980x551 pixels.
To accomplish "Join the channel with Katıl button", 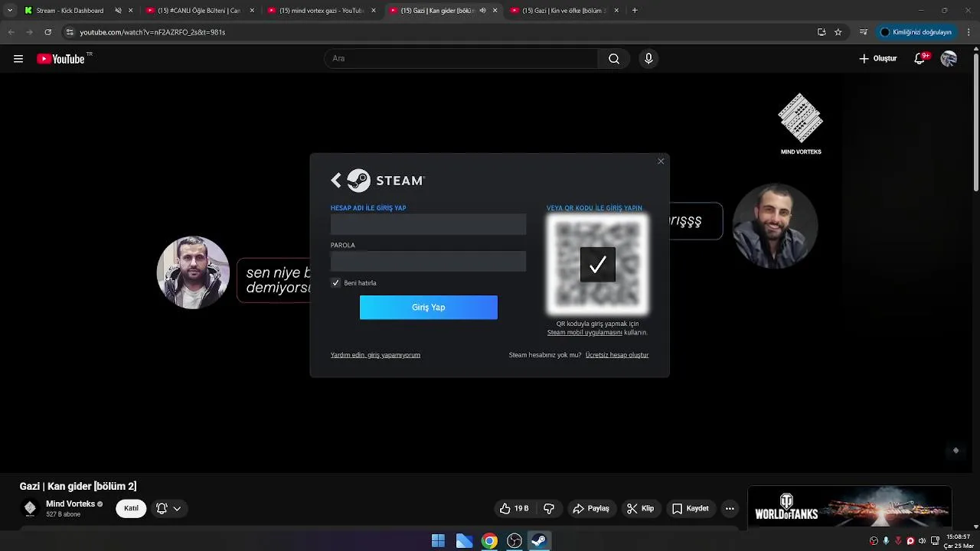I will pyautogui.click(x=131, y=508).
